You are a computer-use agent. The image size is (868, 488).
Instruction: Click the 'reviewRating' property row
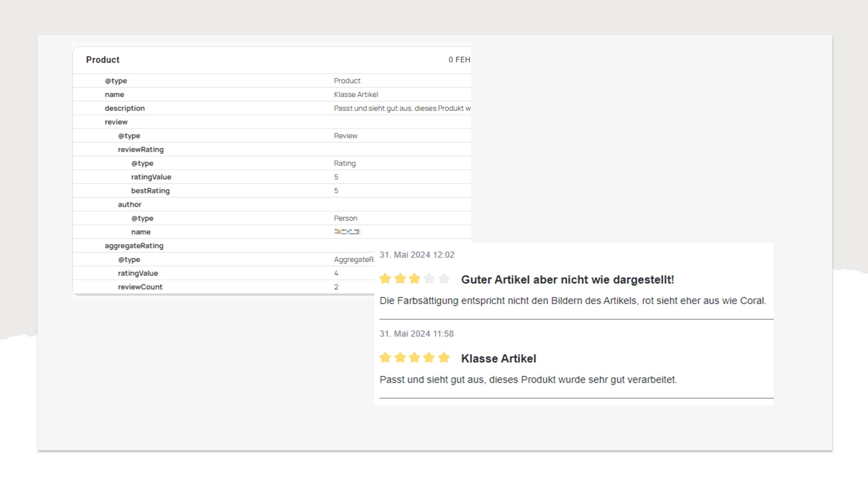point(272,150)
